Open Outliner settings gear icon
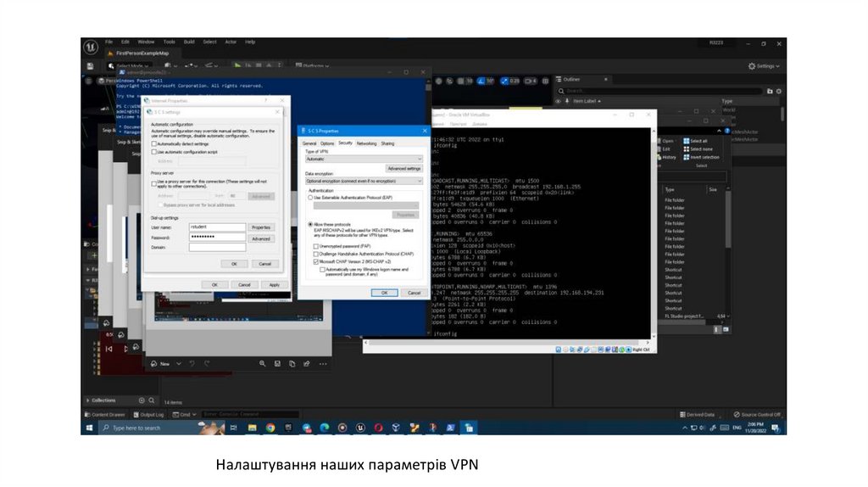 [779, 91]
